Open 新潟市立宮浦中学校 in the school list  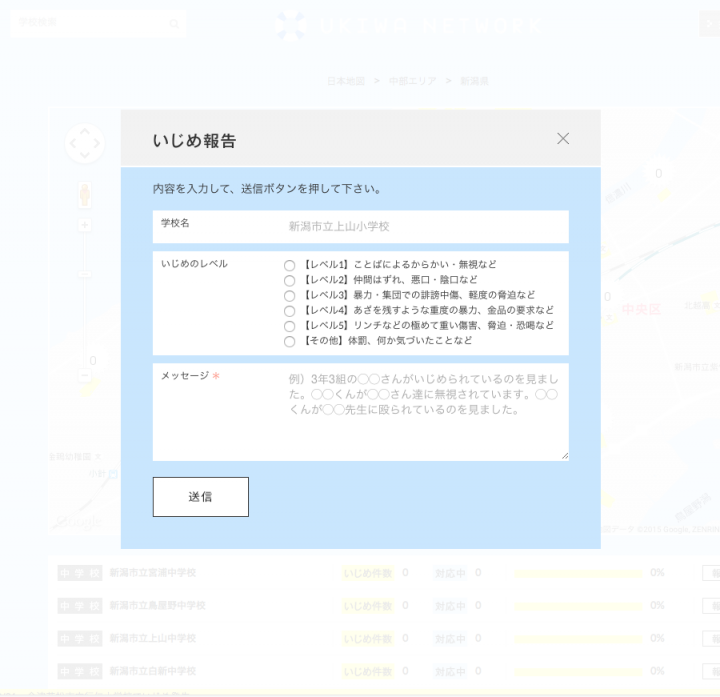(x=153, y=573)
